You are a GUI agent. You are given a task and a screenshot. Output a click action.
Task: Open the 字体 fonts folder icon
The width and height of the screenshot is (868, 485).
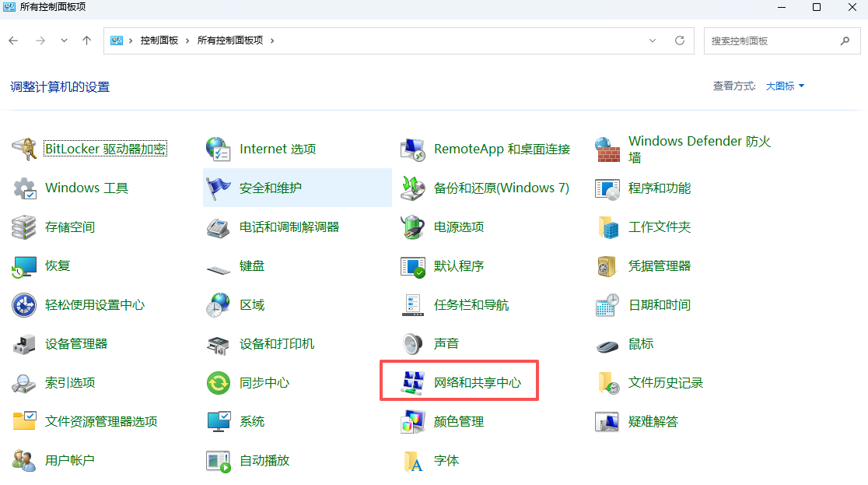click(x=412, y=460)
